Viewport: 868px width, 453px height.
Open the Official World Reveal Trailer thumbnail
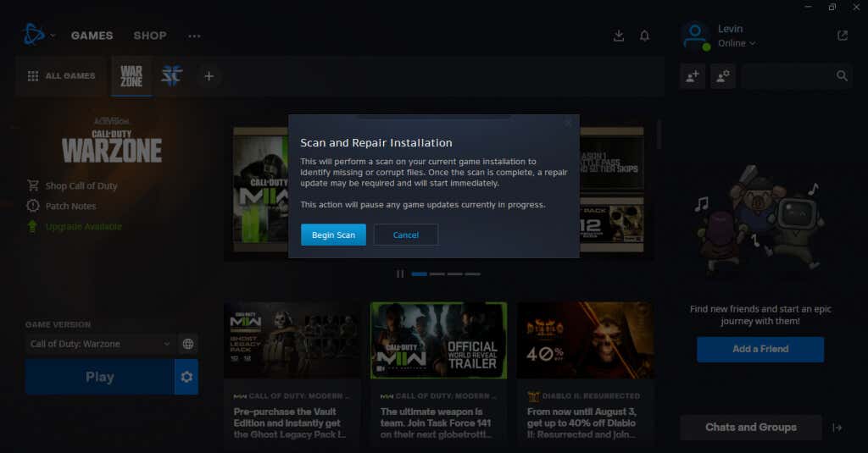click(438, 340)
